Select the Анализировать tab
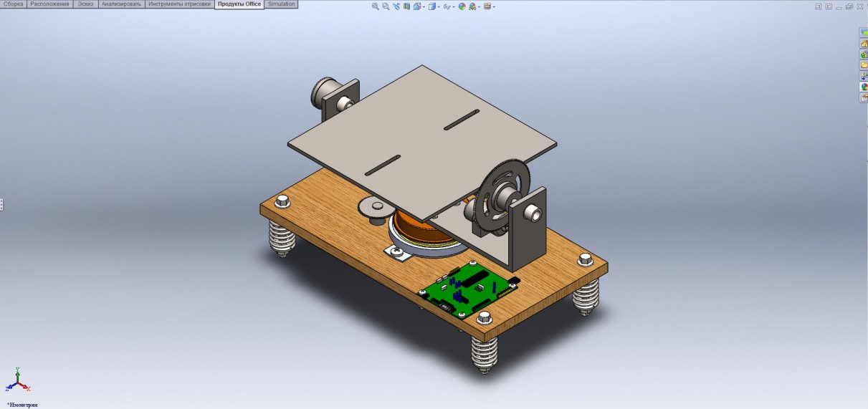 pyautogui.click(x=122, y=4)
